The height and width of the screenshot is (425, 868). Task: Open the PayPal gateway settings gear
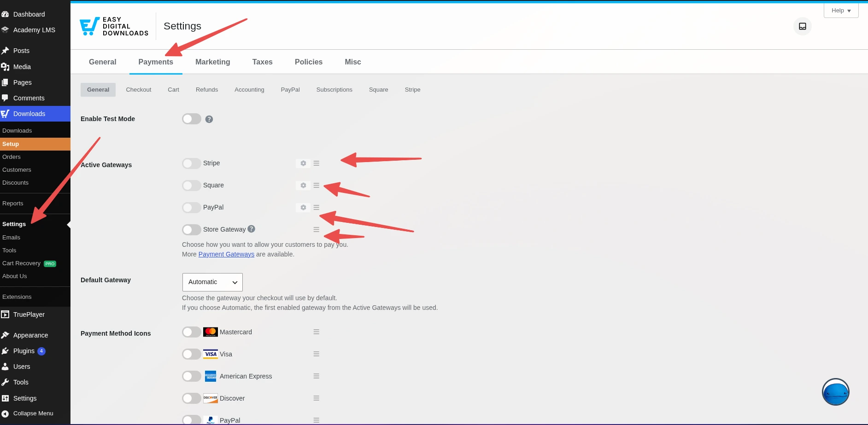tap(303, 207)
